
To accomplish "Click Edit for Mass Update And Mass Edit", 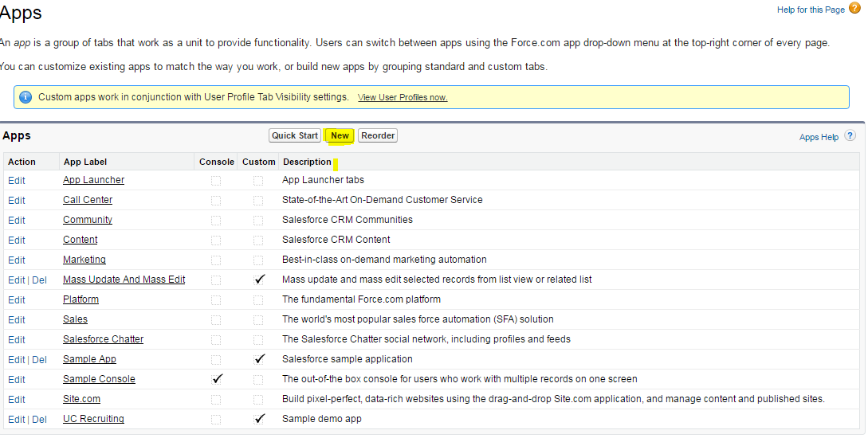I will pyautogui.click(x=17, y=280).
